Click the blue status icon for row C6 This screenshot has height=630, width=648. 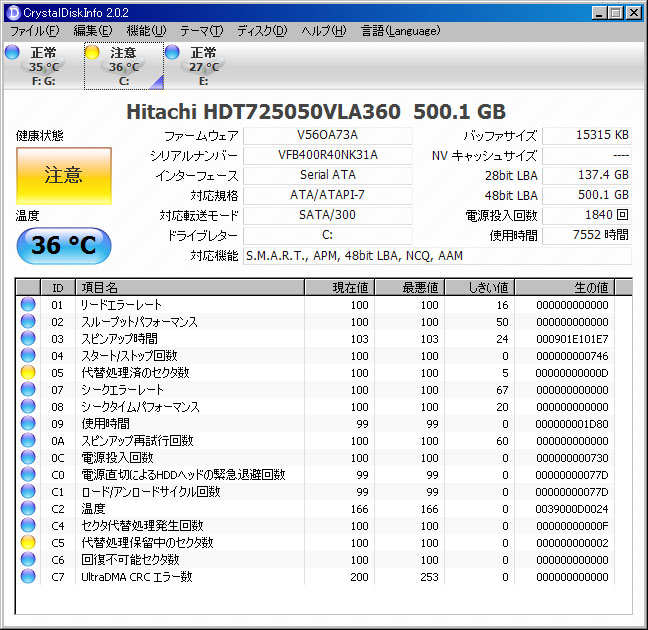[x=28, y=559]
